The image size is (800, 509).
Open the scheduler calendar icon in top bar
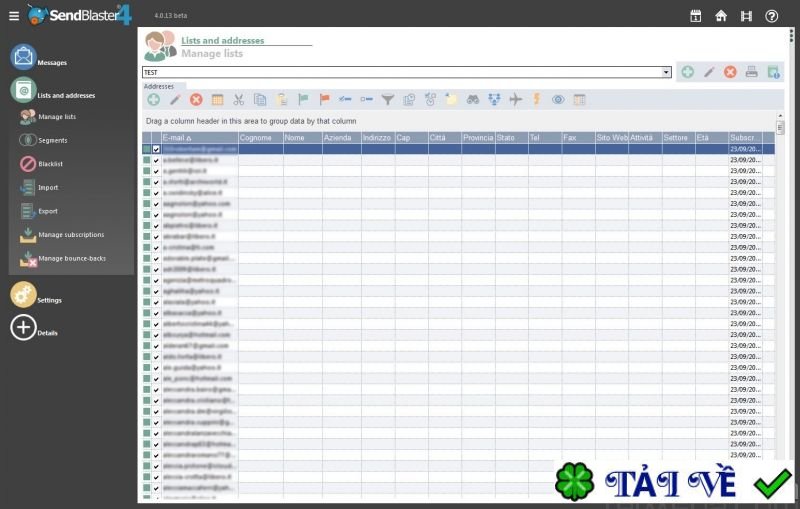(x=695, y=16)
